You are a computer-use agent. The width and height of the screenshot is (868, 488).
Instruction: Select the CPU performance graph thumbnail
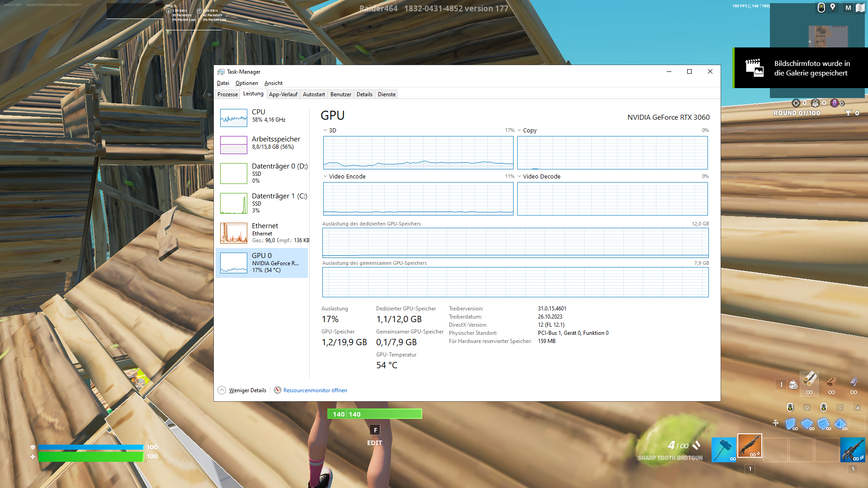pyautogui.click(x=234, y=117)
